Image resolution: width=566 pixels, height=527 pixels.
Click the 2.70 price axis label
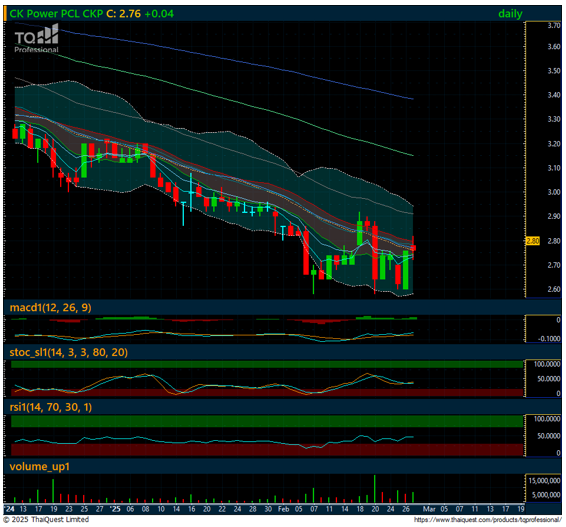pyautogui.click(x=554, y=265)
